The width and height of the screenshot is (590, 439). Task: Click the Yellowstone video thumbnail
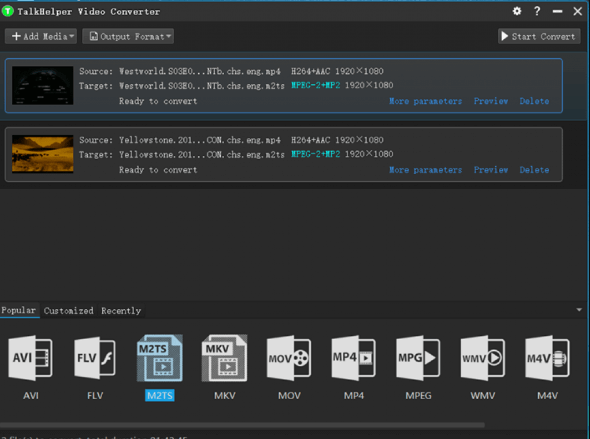(43, 154)
